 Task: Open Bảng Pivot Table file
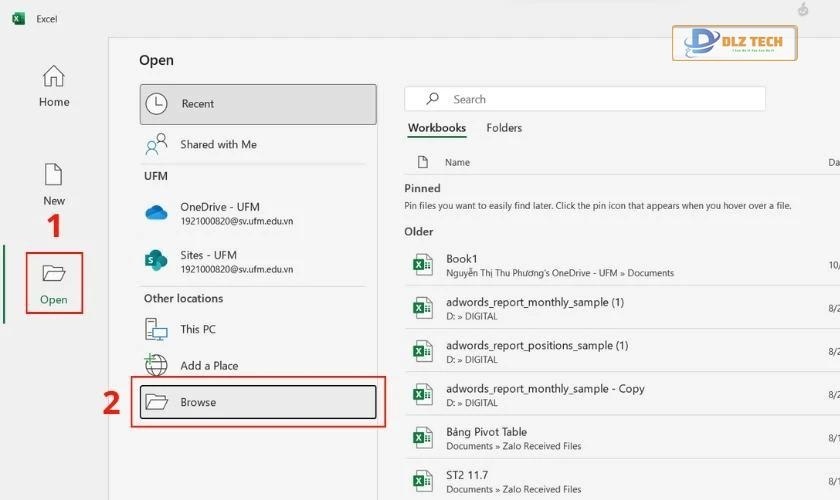click(x=622, y=438)
